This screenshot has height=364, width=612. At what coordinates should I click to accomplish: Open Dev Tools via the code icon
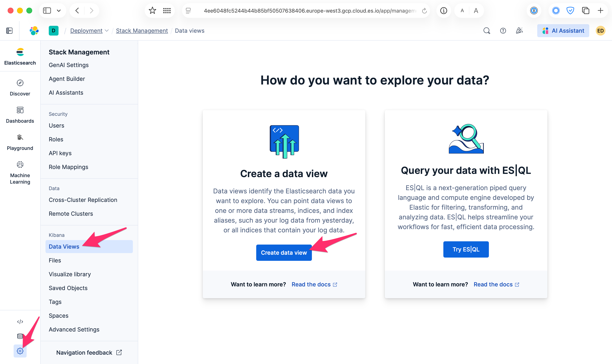tap(20, 321)
